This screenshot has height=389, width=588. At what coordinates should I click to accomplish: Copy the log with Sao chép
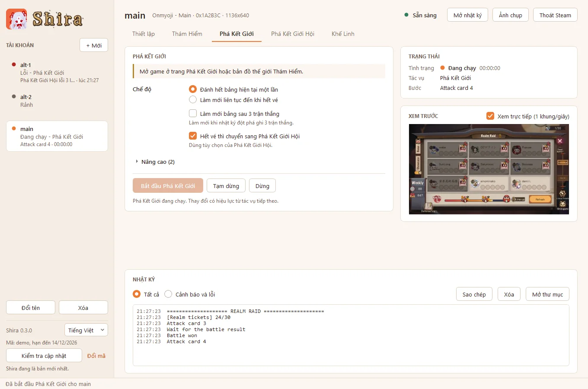[474, 294]
